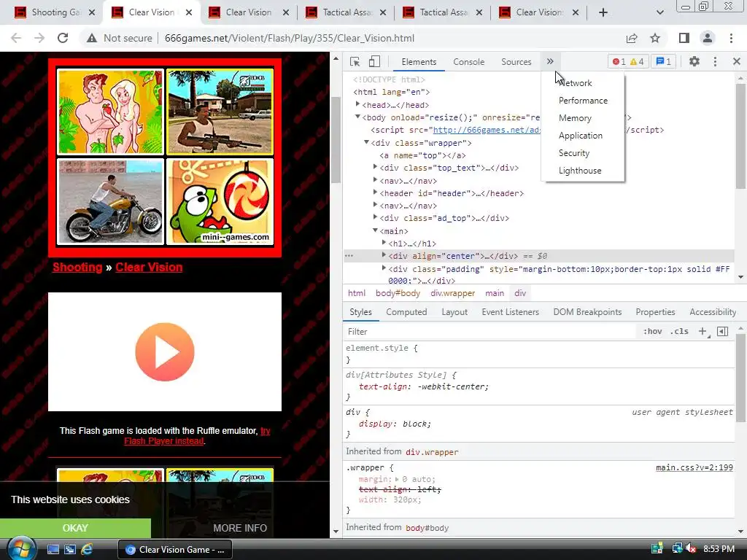Open Chrome's three-dot main menu

click(731, 38)
